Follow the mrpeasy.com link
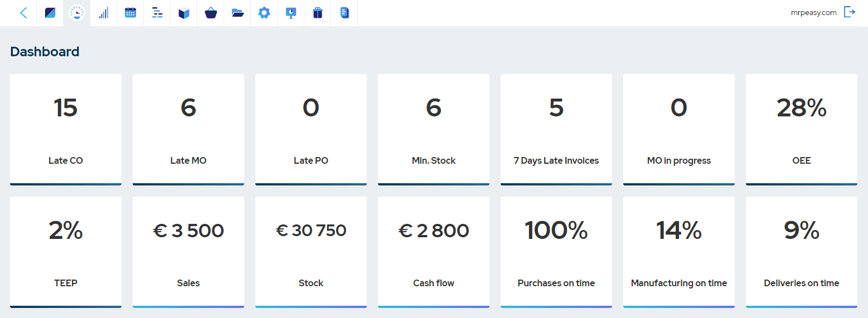This screenshot has height=318, width=868. 814,13
